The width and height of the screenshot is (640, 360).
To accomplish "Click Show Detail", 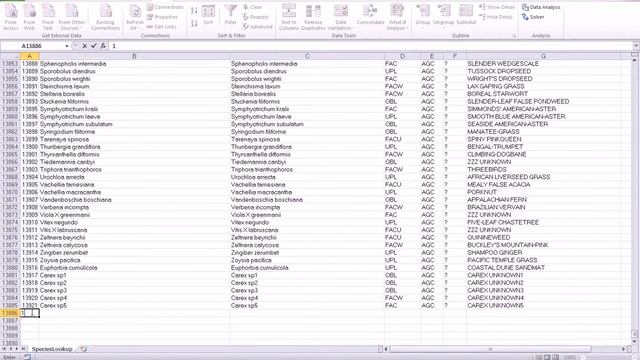I will [x=497, y=7].
